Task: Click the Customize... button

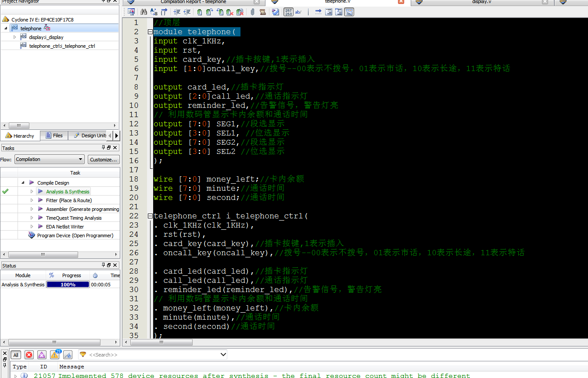Action: [104, 159]
